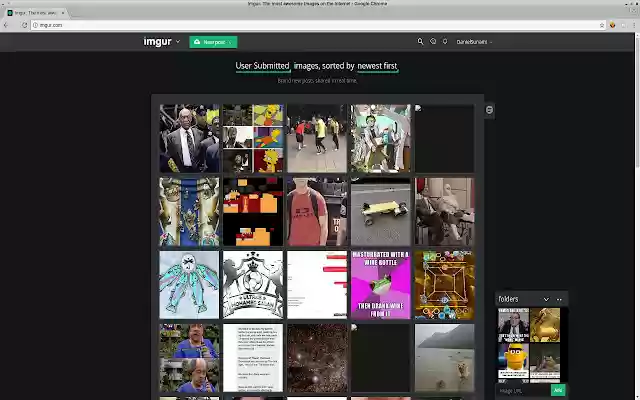Click the green New post button
This screenshot has height=400, width=640.
[x=213, y=42]
